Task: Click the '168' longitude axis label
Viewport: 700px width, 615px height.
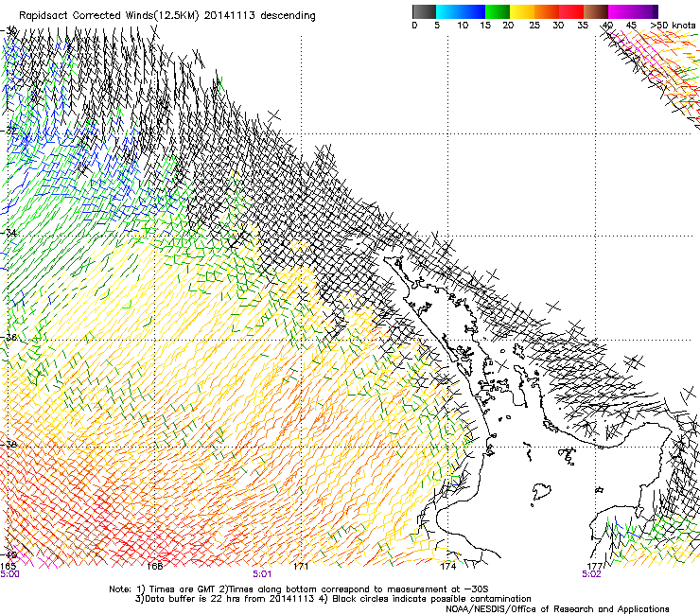Action: 155,567
